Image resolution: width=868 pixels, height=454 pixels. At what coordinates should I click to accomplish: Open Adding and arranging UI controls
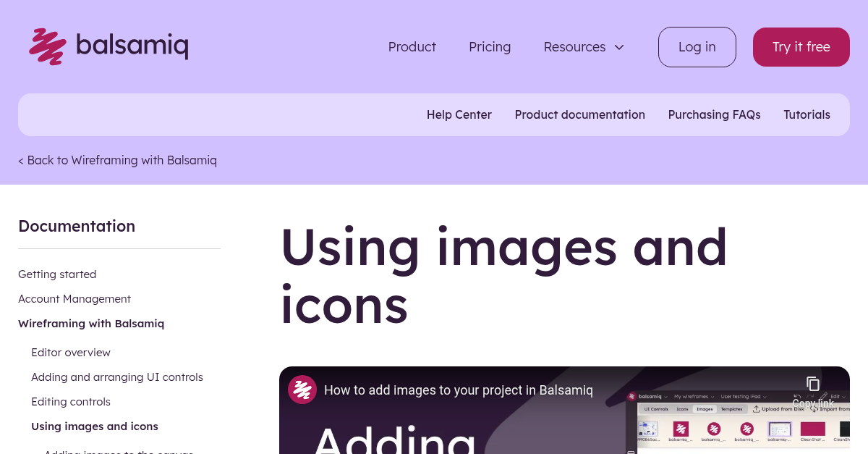coord(117,377)
